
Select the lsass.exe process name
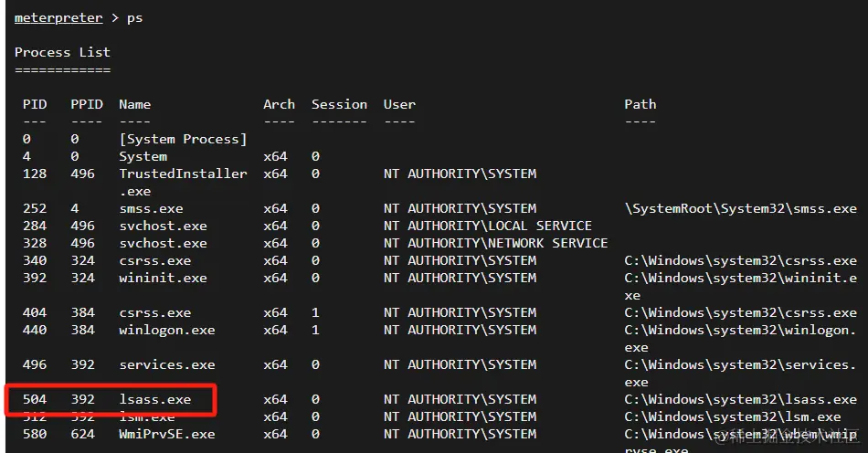tap(155, 399)
